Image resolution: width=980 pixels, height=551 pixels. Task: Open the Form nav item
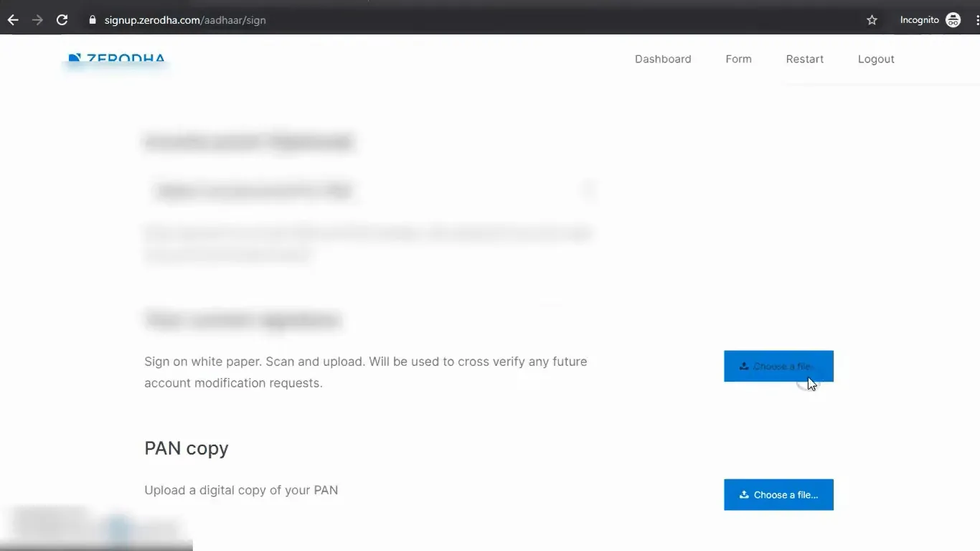pyautogui.click(x=738, y=59)
